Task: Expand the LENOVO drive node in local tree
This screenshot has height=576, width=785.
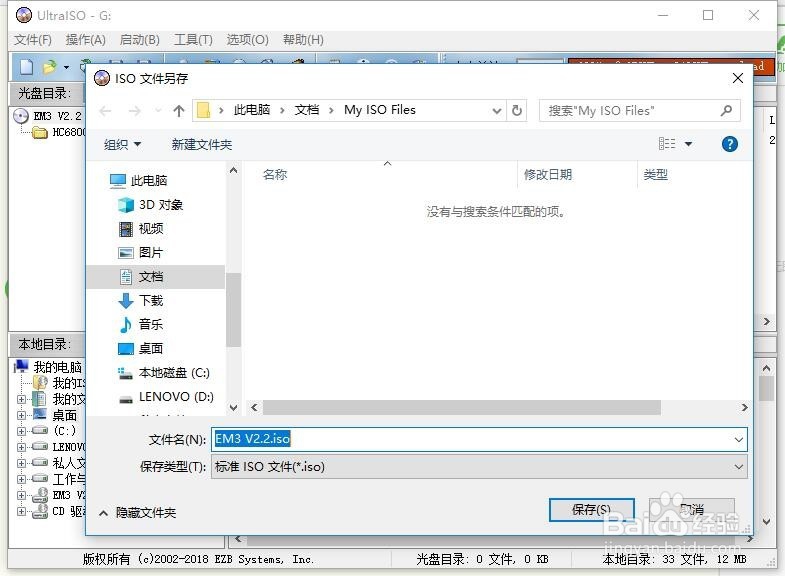Action: 21,447
